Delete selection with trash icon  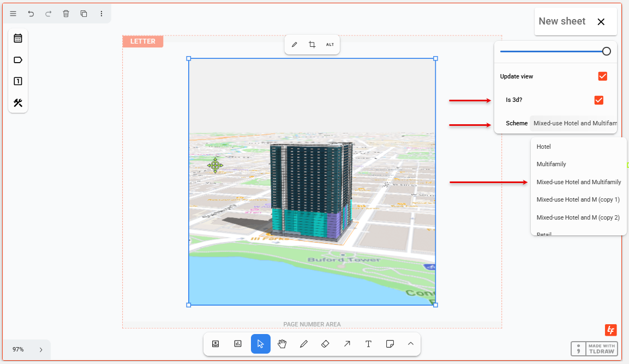pos(66,14)
